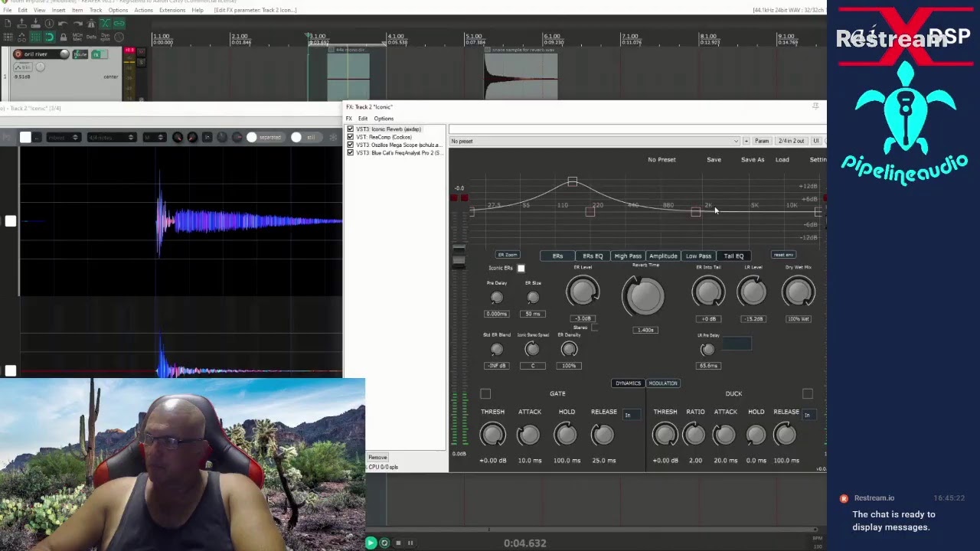Switch to the Low Pass tab

tap(698, 256)
